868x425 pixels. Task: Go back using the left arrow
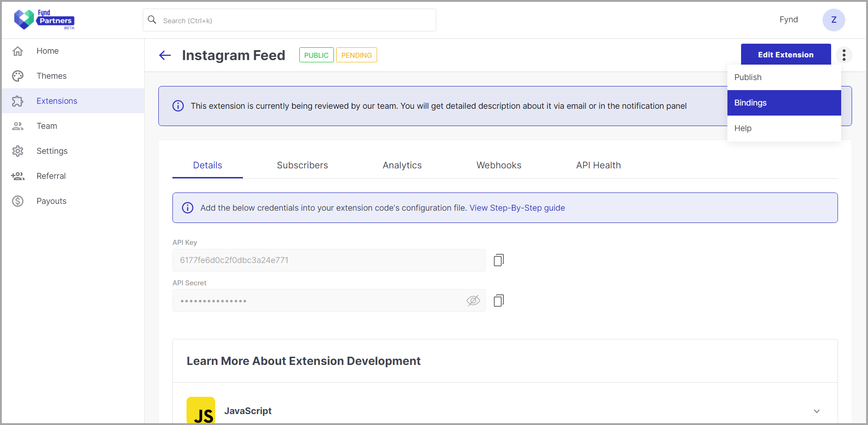[165, 56]
